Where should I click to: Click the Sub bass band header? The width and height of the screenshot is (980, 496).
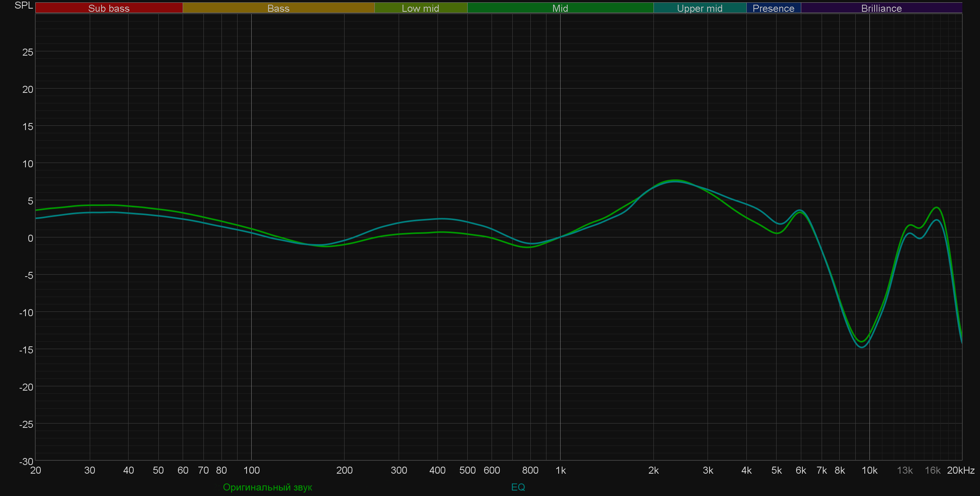[109, 8]
